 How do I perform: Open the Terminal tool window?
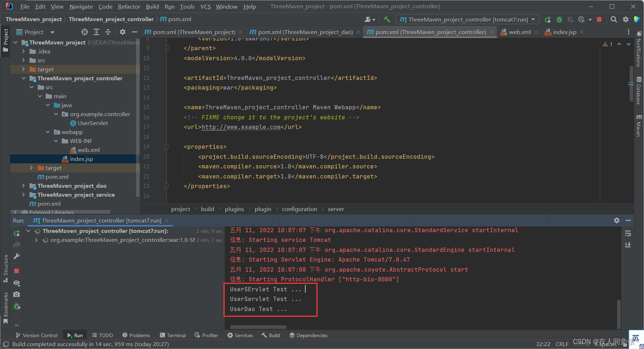(173, 335)
